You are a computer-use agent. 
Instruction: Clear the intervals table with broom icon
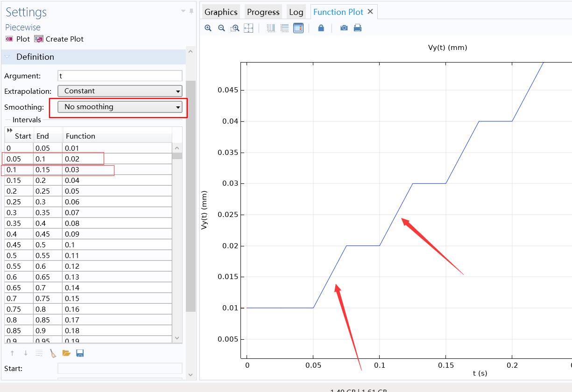(x=53, y=353)
